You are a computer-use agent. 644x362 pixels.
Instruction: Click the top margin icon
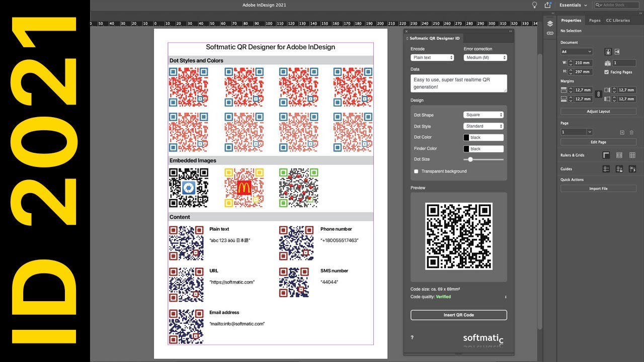tap(564, 90)
